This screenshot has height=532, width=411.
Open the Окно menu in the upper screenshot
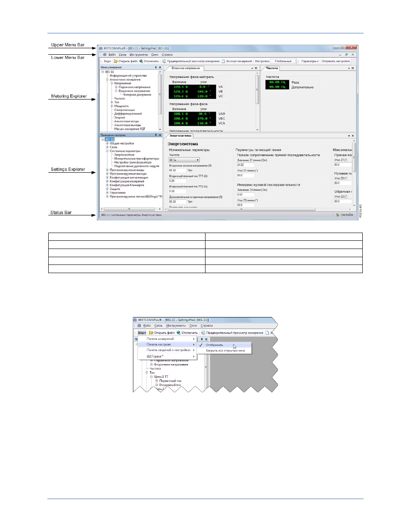(x=155, y=55)
